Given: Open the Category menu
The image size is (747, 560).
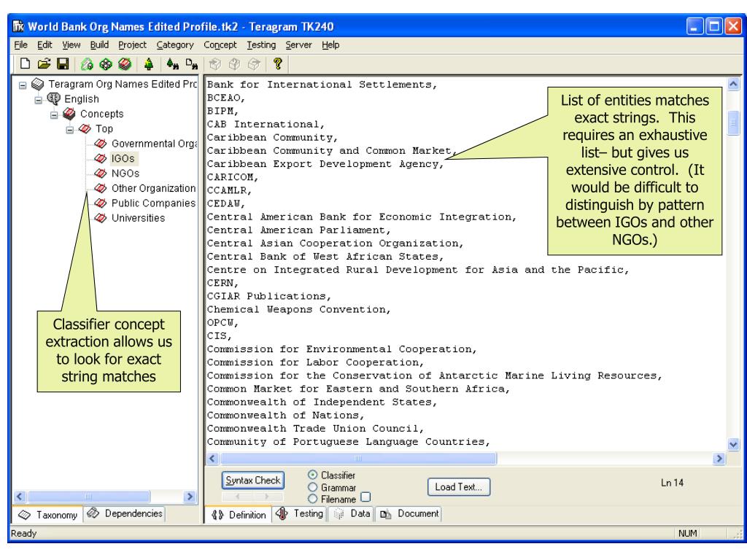Looking at the screenshot, I should click(x=175, y=44).
